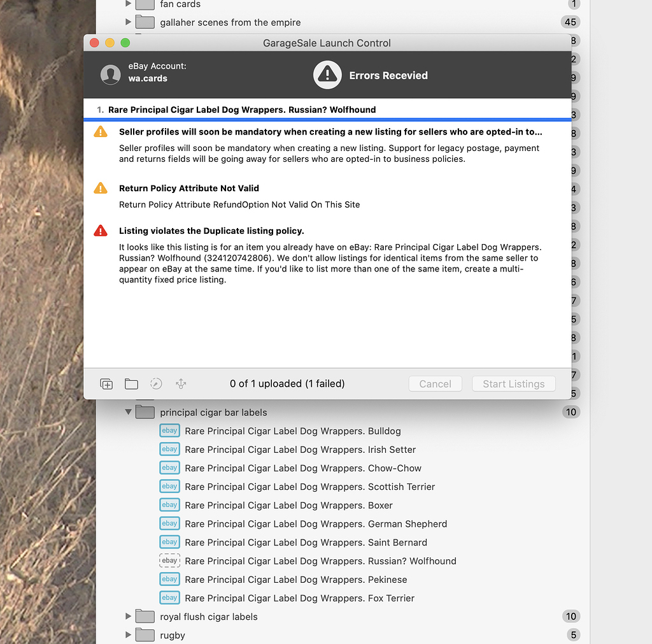This screenshot has height=644, width=652.
Task: Click the yellow minimize button of Launch Control
Action: click(110, 43)
